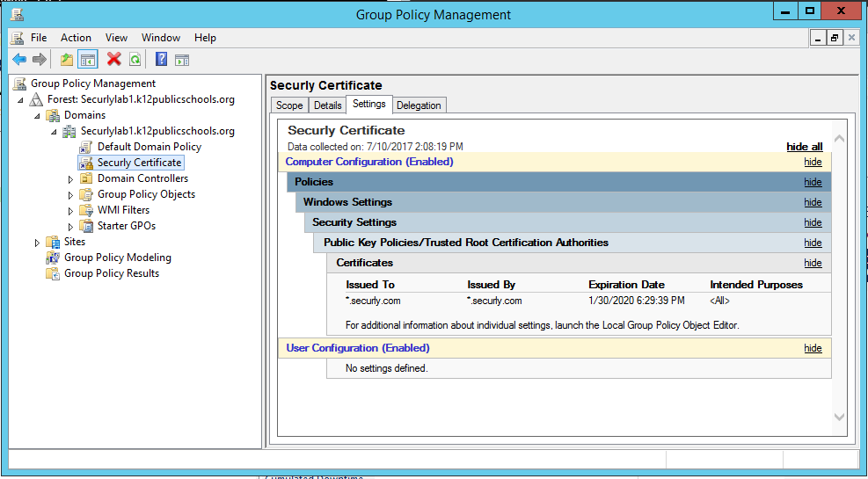868x479 pixels.
Task: Click the Group Policy Objects folder icon
Action: coord(86,194)
